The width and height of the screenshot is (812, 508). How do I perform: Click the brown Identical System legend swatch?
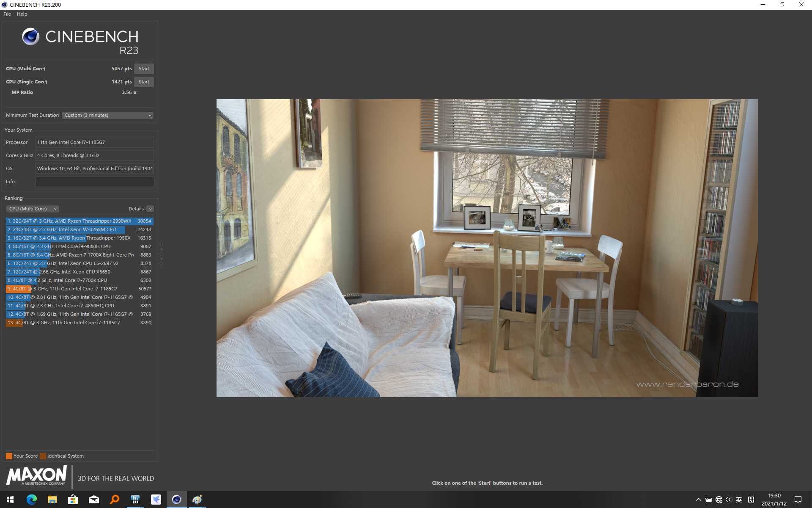[43, 456]
